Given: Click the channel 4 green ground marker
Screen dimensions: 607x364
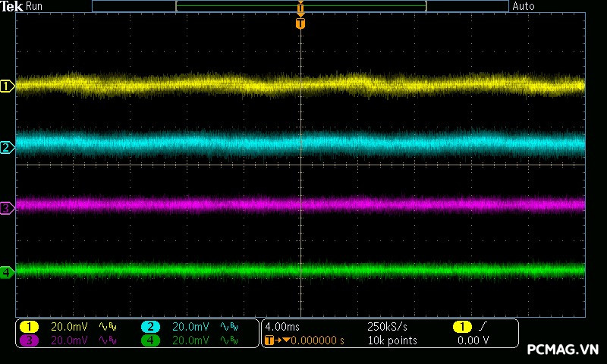Looking at the screenshot, I should click(x=8, y=271).
